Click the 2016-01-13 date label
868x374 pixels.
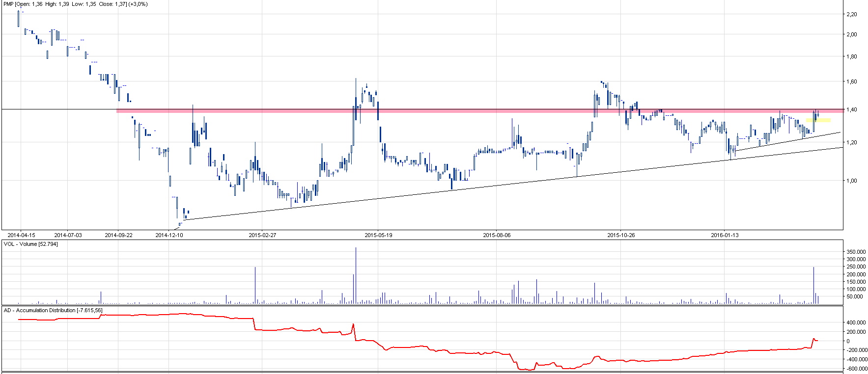(x=725, y=235)
